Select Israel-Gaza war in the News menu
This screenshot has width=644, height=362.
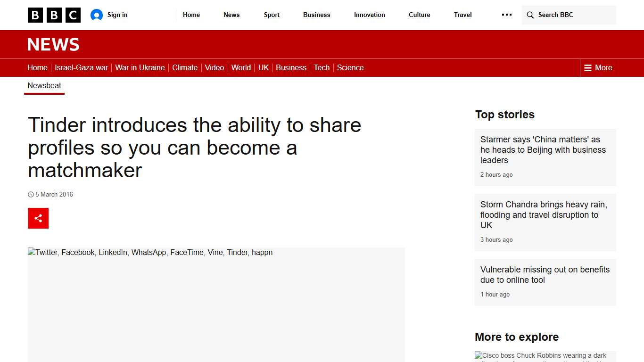click(81, 67)
